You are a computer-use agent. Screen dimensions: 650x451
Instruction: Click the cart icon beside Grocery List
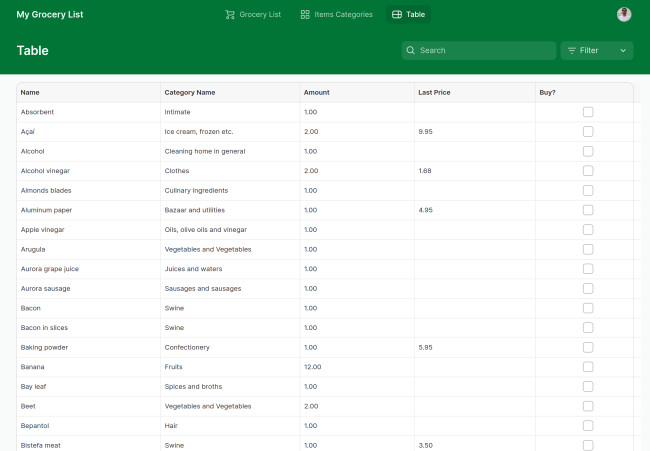[230, 15]
